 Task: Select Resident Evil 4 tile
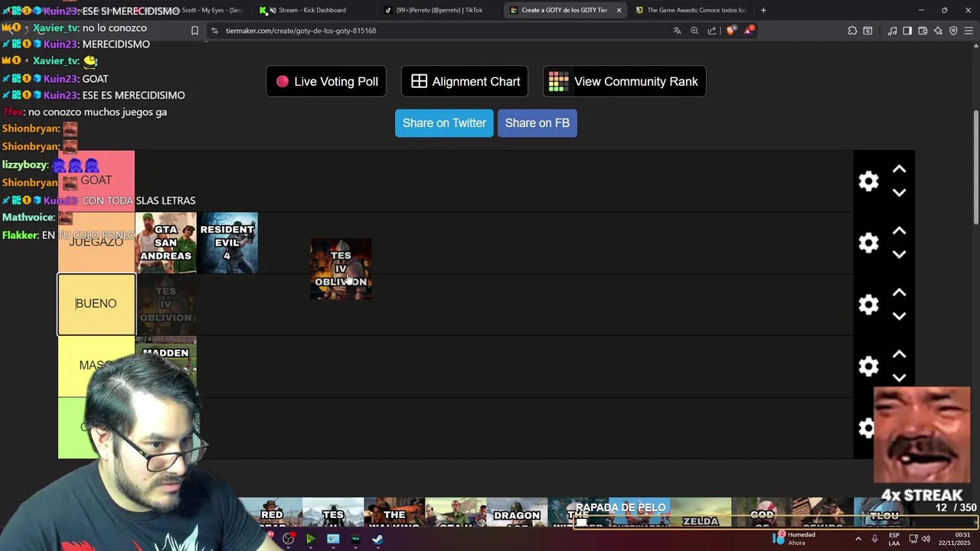point(227,243)
